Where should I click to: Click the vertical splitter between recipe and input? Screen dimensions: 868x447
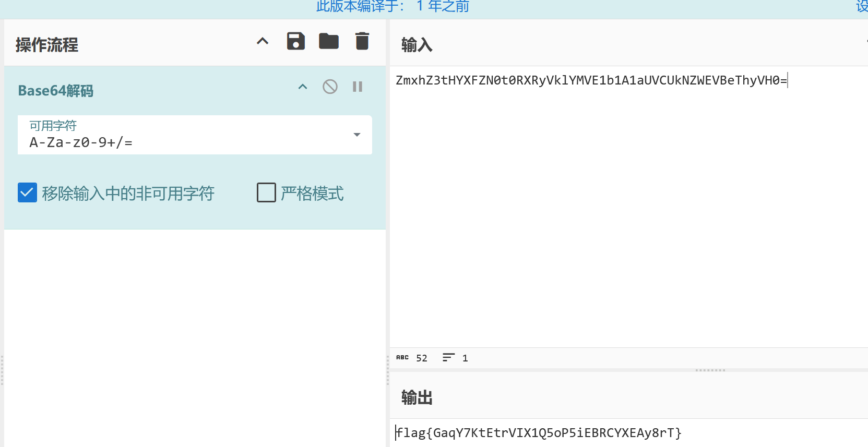(x=388, y=370)
